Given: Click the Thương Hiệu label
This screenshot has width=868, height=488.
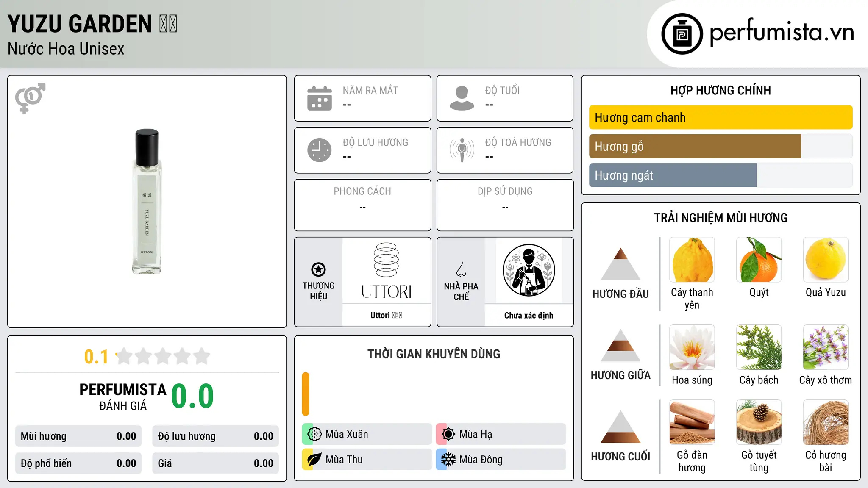Looking at the screenshot, I should [x=318, y=291].
